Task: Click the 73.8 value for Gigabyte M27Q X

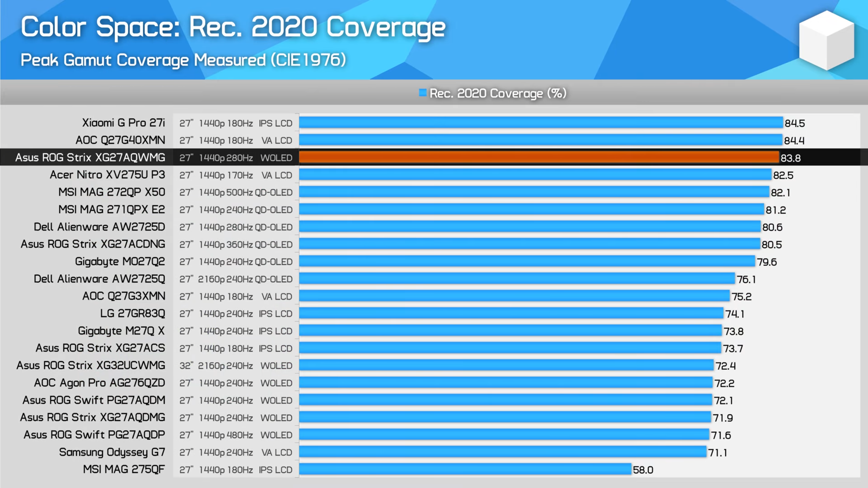Action: click(x=734, y=331)
